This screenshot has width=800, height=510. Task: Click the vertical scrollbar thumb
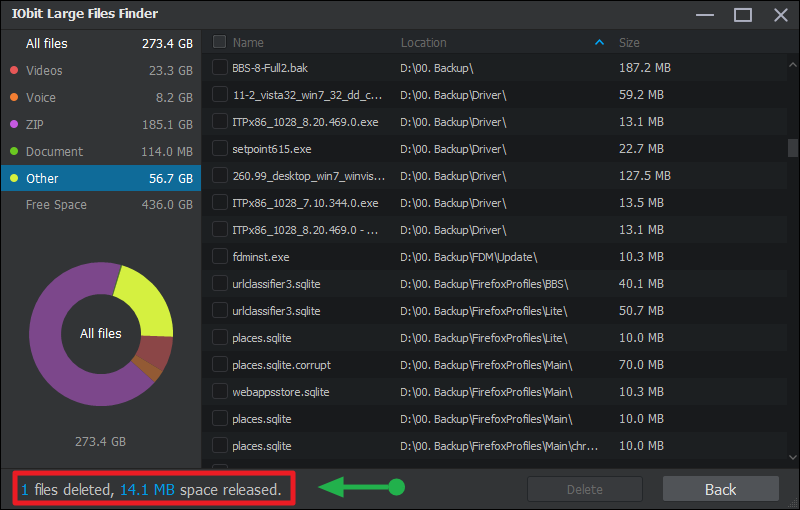[792, 148]
